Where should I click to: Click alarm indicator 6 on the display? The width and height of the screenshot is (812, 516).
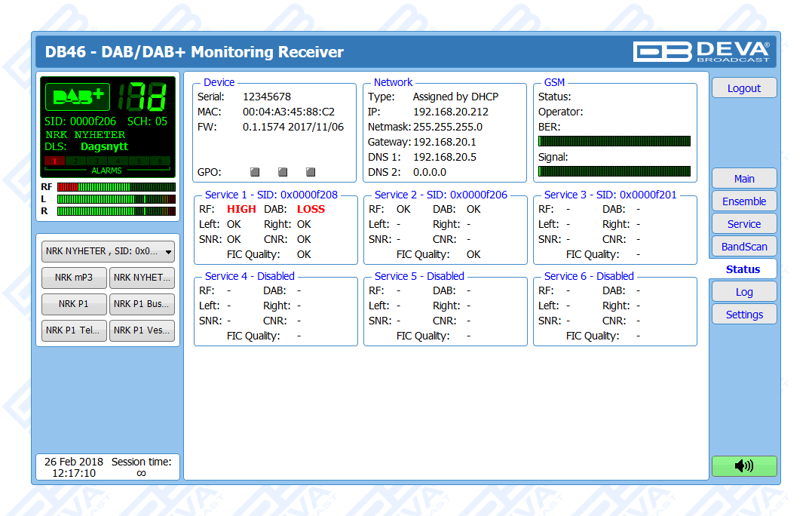(x=161, y=161)
